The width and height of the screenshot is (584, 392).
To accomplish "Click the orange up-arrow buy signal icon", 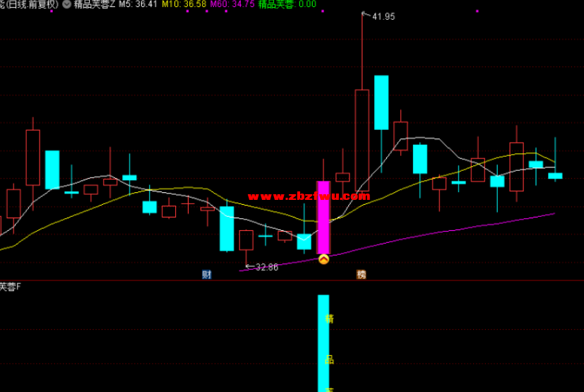I will pos(323,260).
